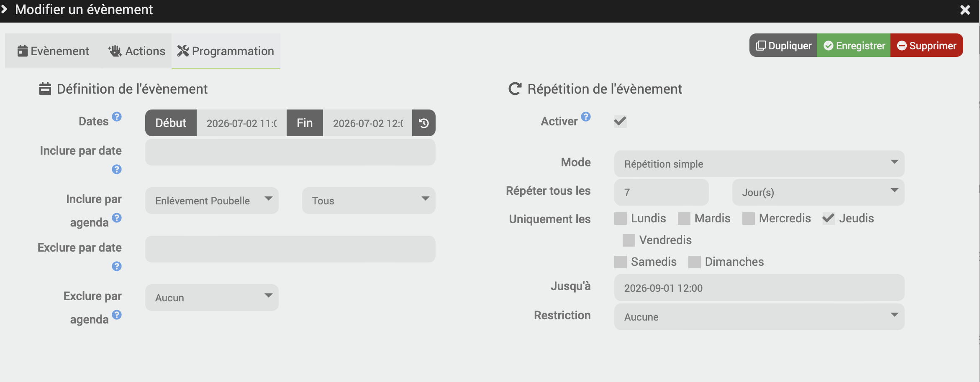Viewport: 980px width, 382px height.
Task: Enable the Lundis checkbox
Action: [x=621, y=219]
